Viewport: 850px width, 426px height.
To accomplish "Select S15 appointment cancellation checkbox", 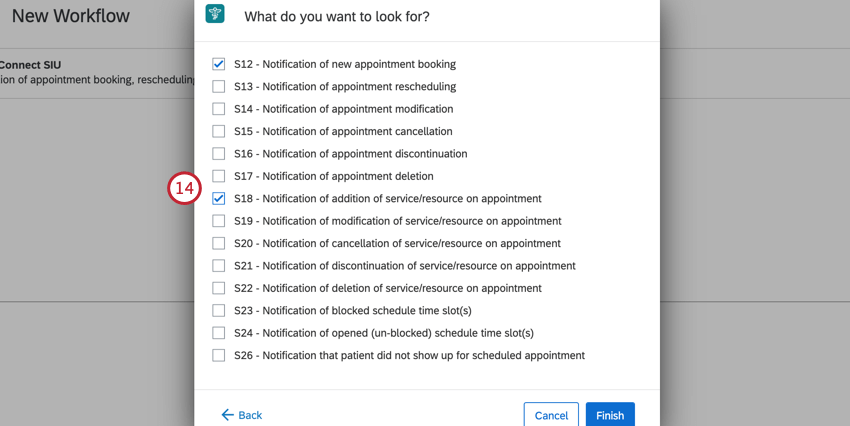I will (x=218, y=131).
